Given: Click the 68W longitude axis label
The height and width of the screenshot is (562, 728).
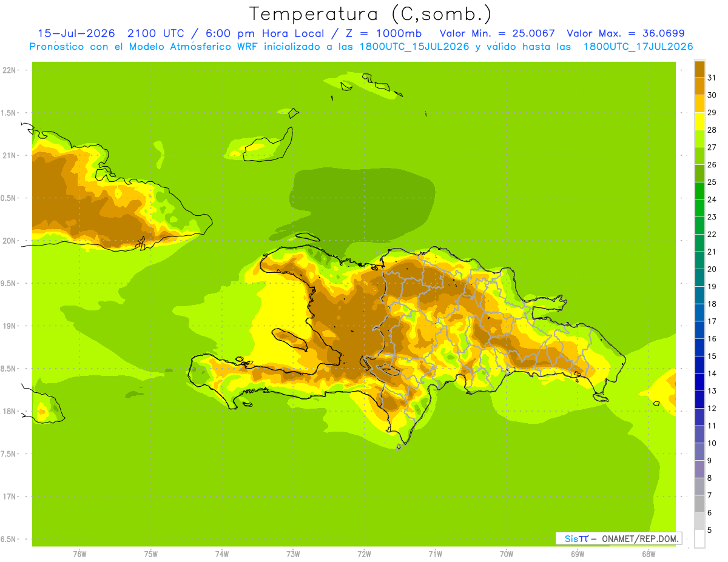Looking at the screenshot, I should 649,554.
